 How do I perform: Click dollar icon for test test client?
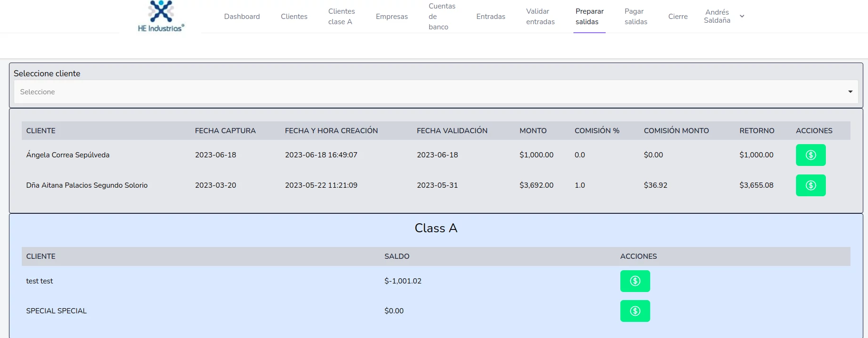pyautogui.click(x=635, y=281)
